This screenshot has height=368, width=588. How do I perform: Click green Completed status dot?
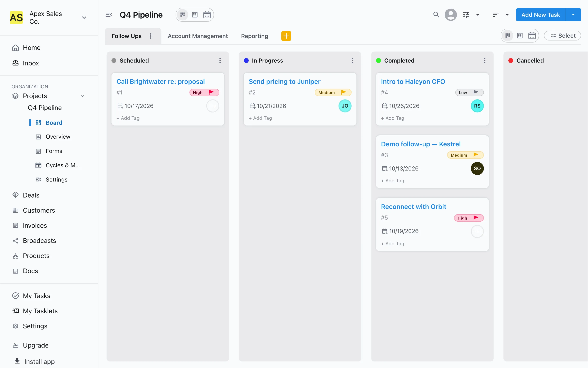point(379,61)
